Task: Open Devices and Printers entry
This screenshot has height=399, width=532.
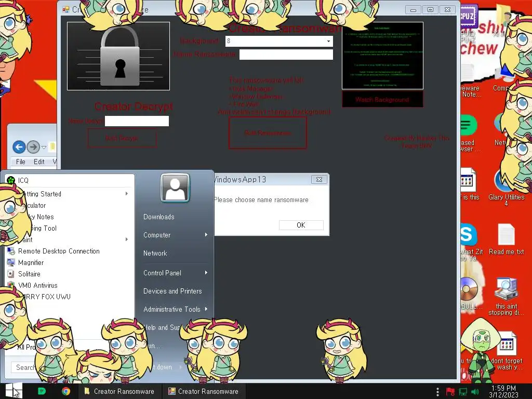Action: pos(172,291)
